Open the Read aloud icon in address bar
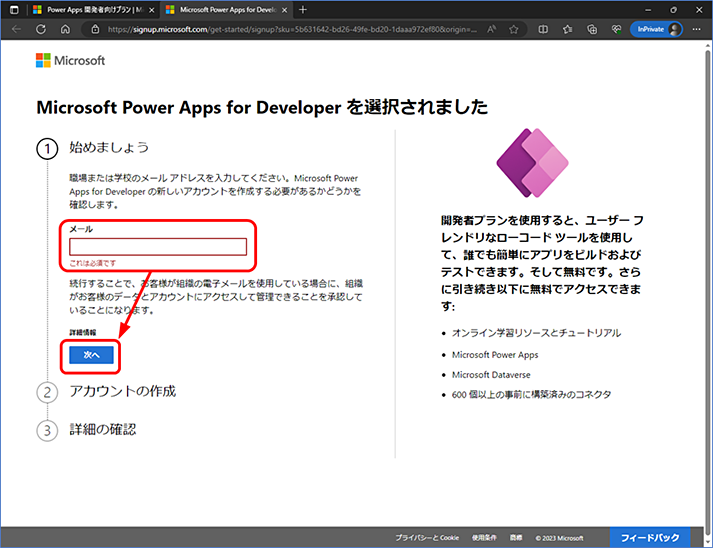Image resolution: width=713 pixels, height=548 pixels. pos(492,29)
